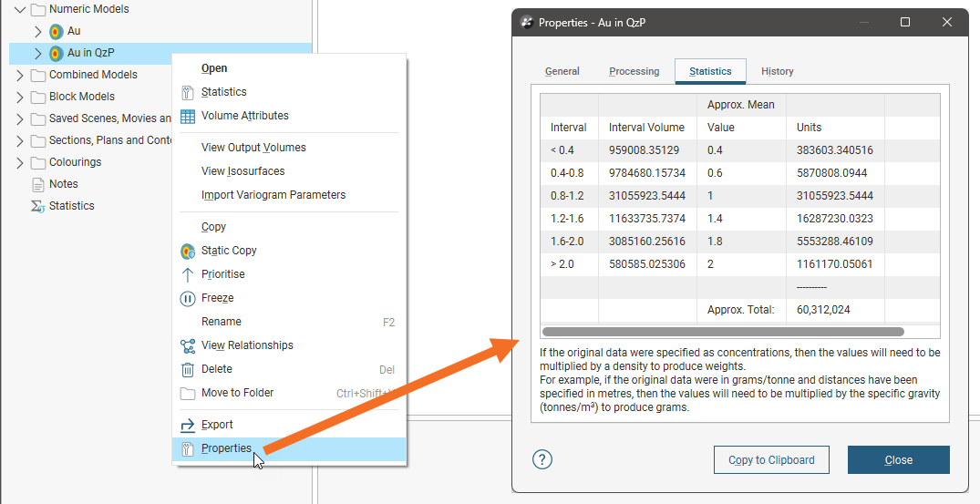This screenshot has height=504, width=980.
Task: Click the Interval column header
Action: [568, 128]
